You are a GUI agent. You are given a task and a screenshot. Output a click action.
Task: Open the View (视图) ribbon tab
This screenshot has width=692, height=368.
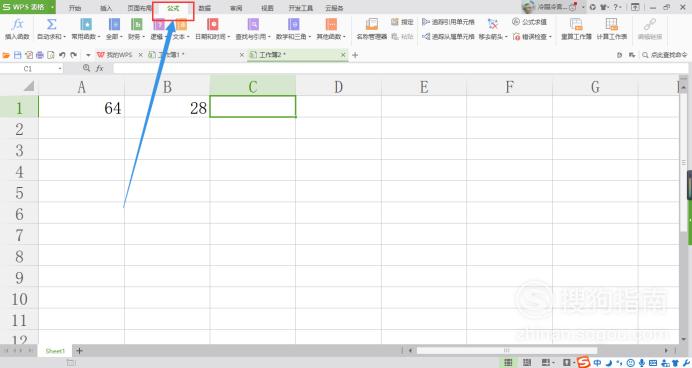click(267, 8)
